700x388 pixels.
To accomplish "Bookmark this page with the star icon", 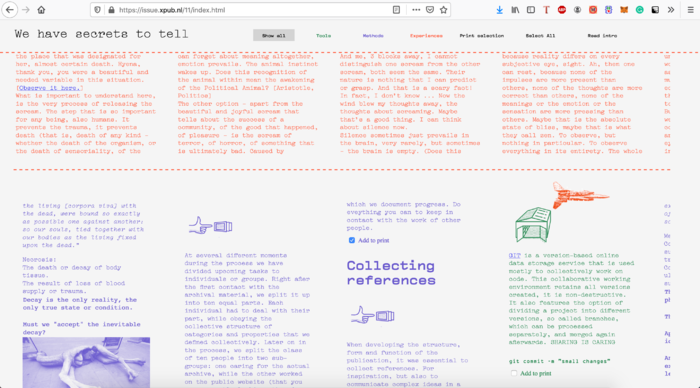I will [x=443, y=10].
